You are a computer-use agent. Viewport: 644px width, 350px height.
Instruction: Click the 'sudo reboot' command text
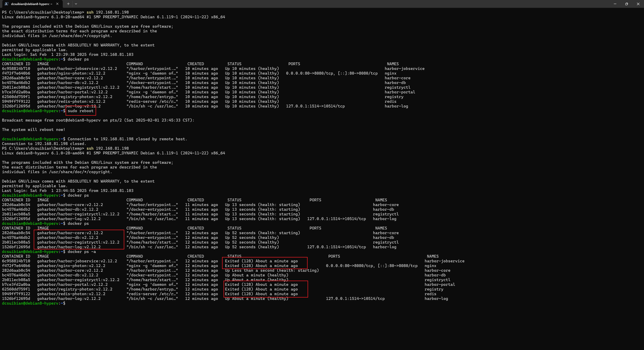click(x=80, y=111)
